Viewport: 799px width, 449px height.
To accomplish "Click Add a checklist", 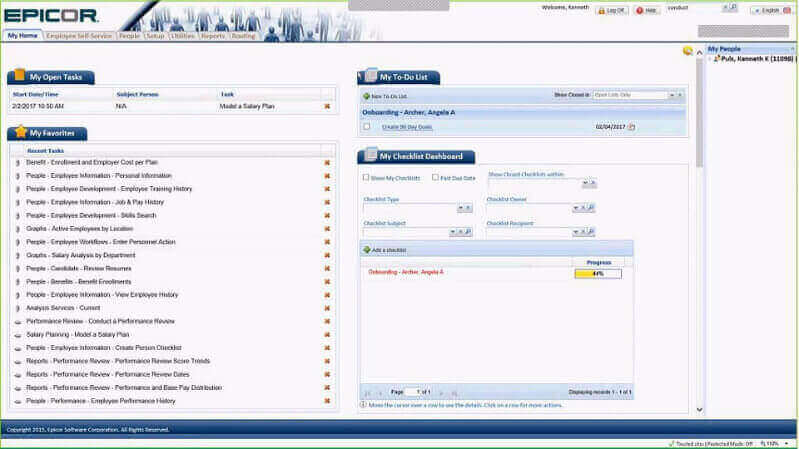I will [x=385, y=250].
